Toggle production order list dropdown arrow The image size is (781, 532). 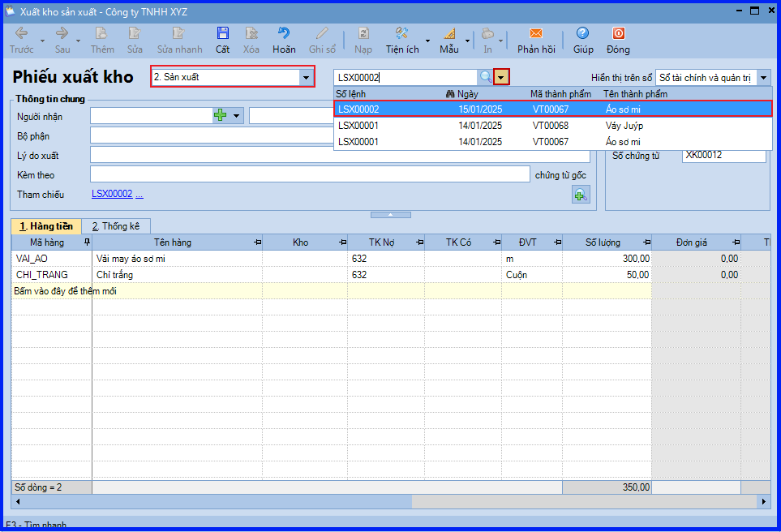pos(501,77)
